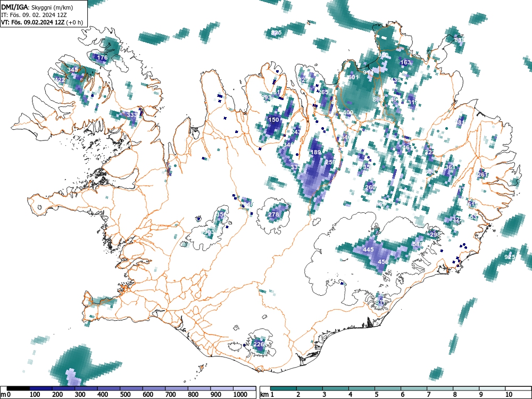Image resolution: width=532 pixels, height=399 pixels.
Task: Click the 'm 0' label at the meter scale start
Action: click(6, 395)
